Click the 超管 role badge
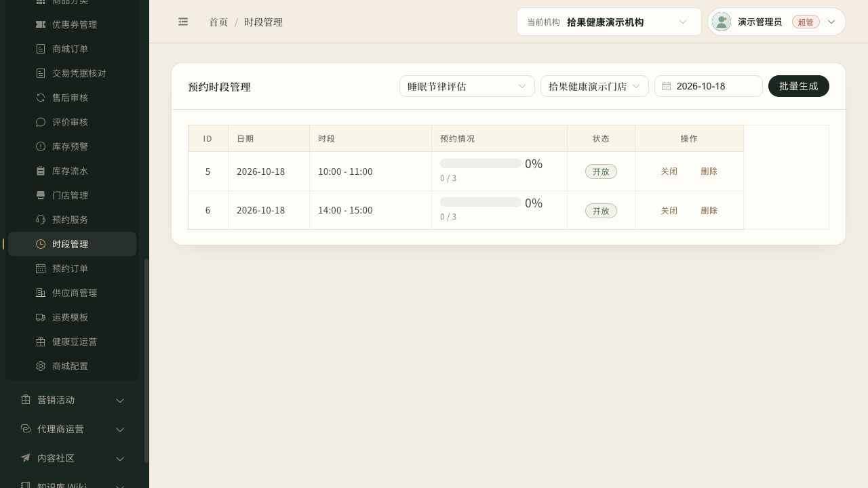The width and height of the screenshot is (868, 488). tap(806, 22)
